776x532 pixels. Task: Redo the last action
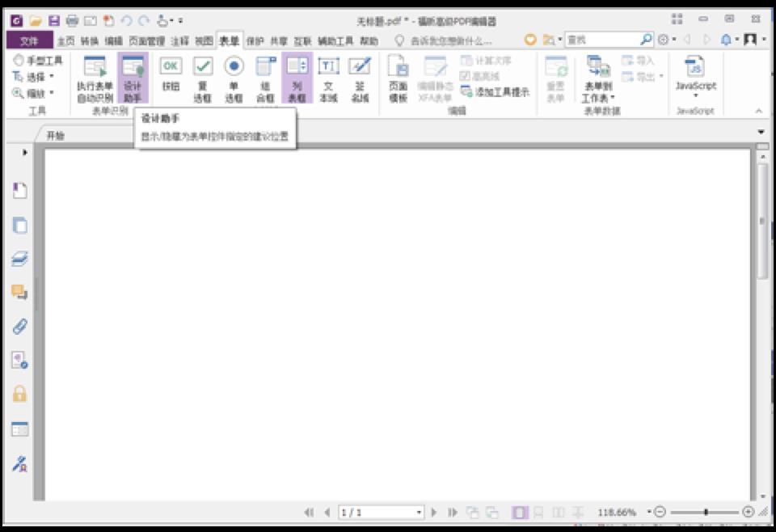pyautogui.click(x=144, y=21)
